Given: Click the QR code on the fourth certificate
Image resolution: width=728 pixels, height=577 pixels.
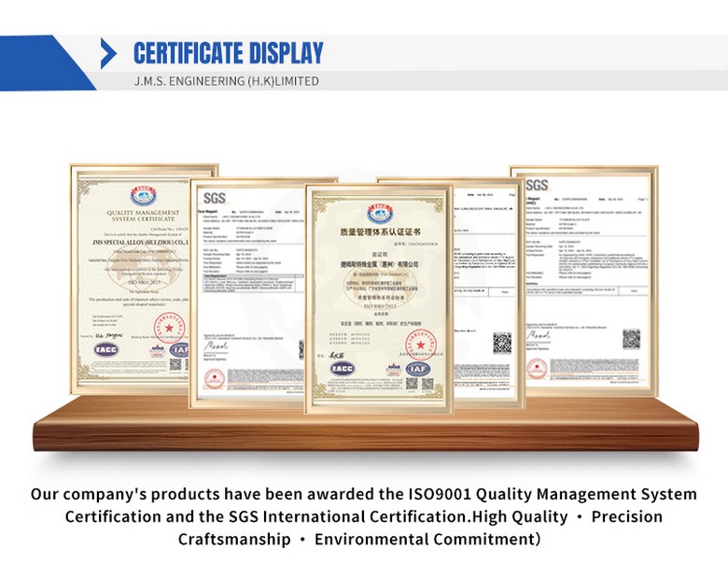Looking at the screenshot, I should [x=502, y=343].
